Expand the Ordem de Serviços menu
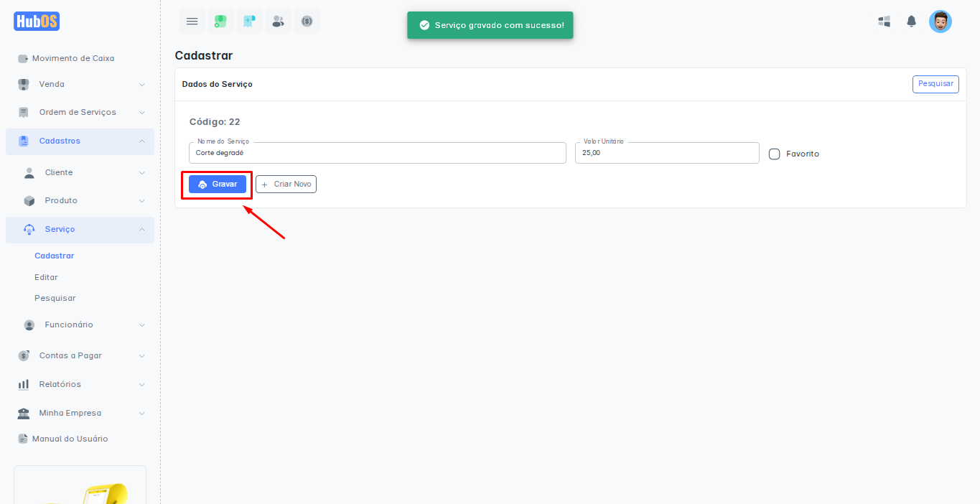This screenshot has height=504, width=980. point(80,112)
